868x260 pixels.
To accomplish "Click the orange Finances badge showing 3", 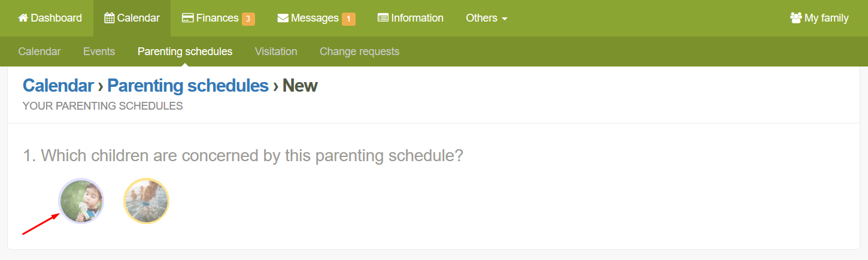I will (248, 19).
